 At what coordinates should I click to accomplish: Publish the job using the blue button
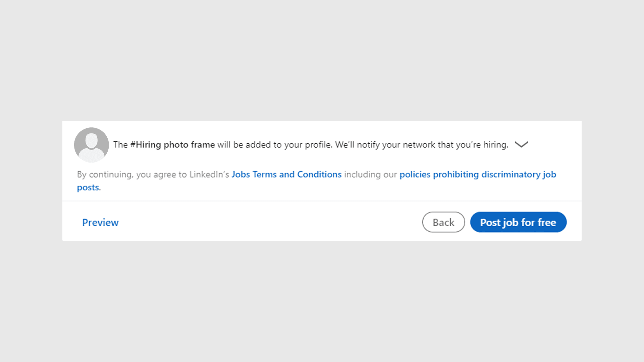coord(518,222)
